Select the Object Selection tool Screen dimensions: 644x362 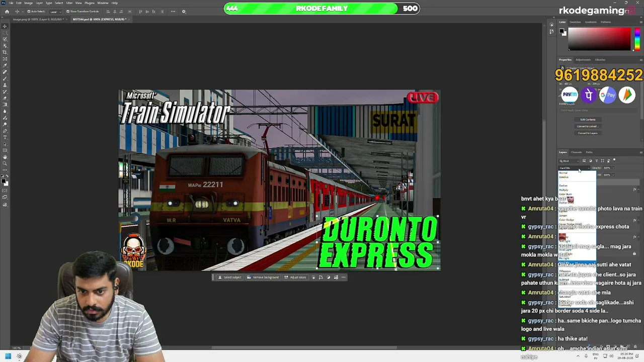pos(5,46)
